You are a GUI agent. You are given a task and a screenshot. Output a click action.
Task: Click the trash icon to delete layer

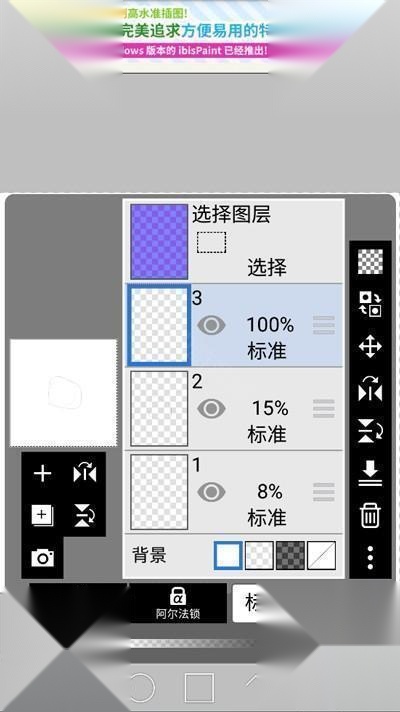[370, 516]
